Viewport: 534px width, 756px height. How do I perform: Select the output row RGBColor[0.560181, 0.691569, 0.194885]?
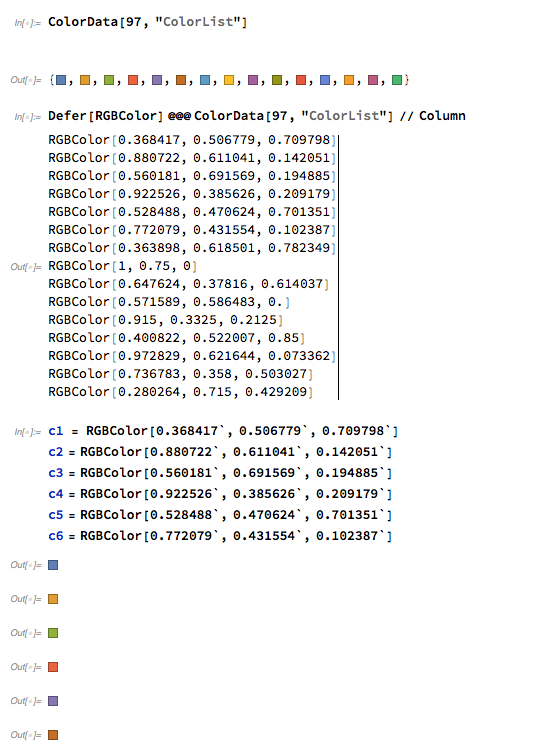(x=192, y=176)
